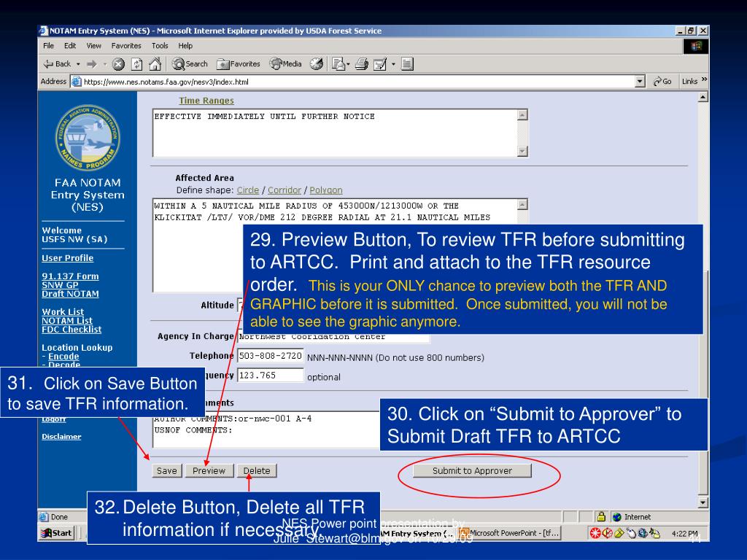Open the Favorites menu

[x=126, y=46]
